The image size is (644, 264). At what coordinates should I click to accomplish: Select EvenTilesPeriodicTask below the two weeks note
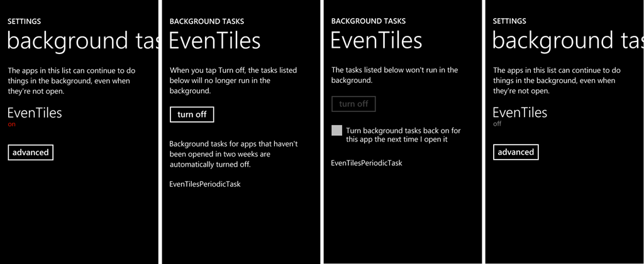click(205, 184)
